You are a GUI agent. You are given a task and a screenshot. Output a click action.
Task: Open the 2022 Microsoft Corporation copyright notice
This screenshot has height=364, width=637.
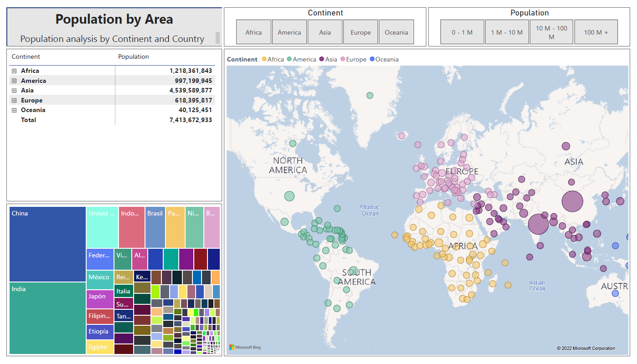[587, 348]
